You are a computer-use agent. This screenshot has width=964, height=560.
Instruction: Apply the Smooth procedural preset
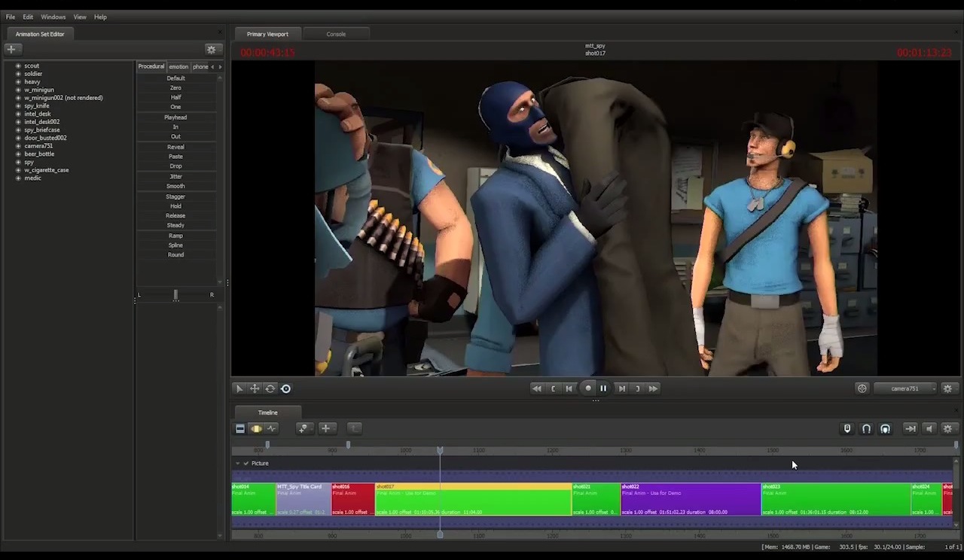tap(175, 186)
